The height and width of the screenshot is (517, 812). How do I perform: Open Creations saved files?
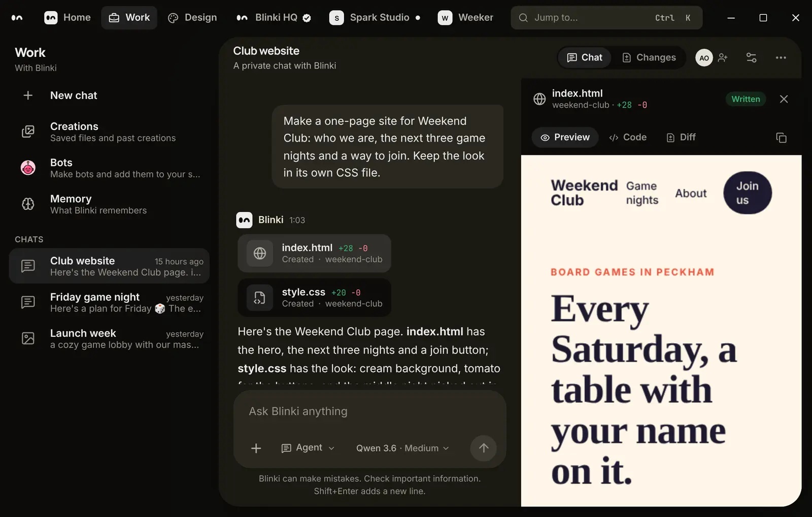(109, 132)
